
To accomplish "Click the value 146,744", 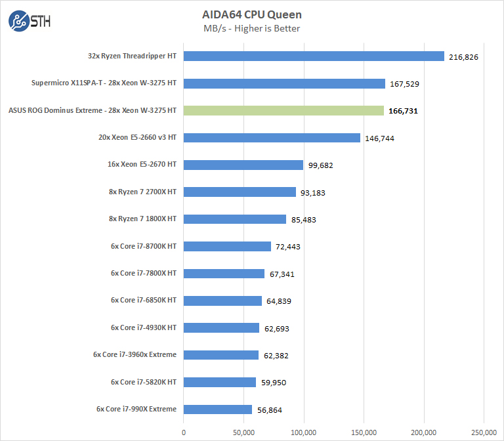I will click(x=379, y=138).
